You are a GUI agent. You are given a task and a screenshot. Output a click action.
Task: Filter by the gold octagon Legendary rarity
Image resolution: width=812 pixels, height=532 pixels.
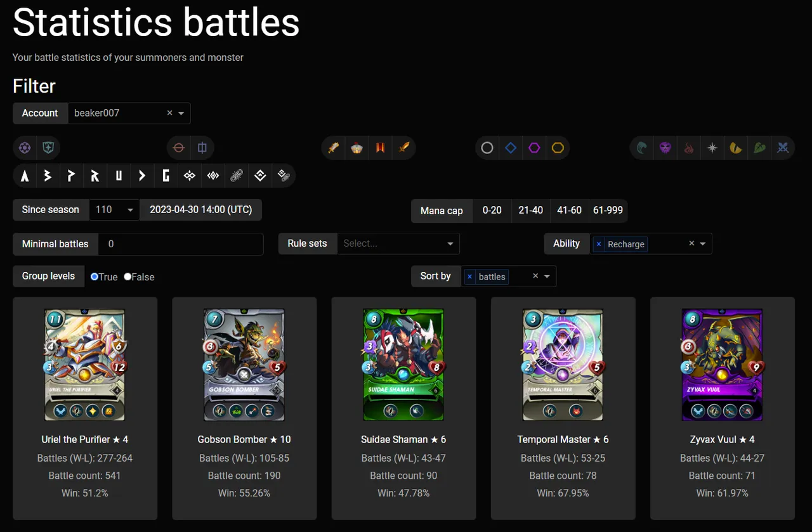click(x=558, y=148)
